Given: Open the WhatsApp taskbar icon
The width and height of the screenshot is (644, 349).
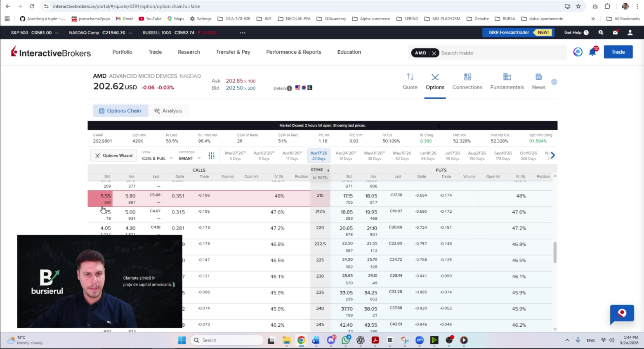Looking at the screenshot, I should [x=346, y=340].
